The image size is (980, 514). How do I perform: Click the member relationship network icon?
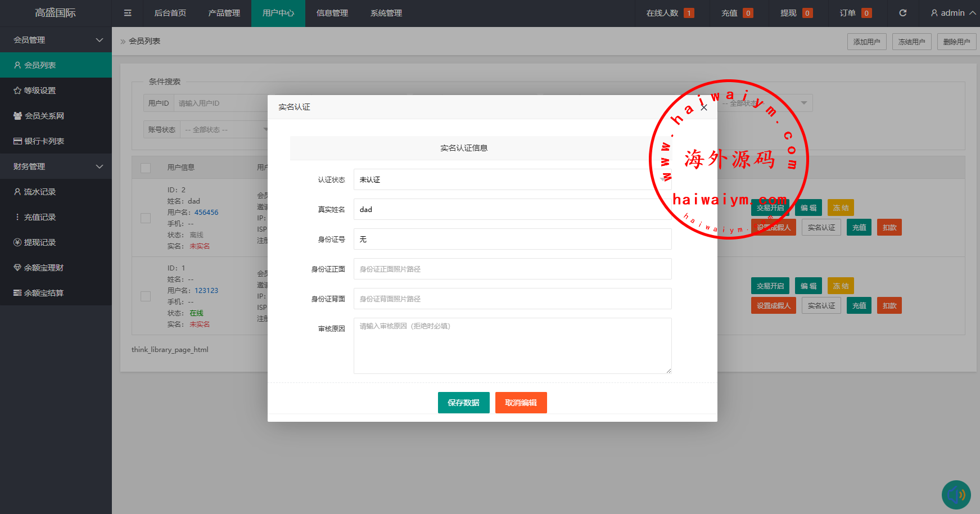(x=17, y=116)
